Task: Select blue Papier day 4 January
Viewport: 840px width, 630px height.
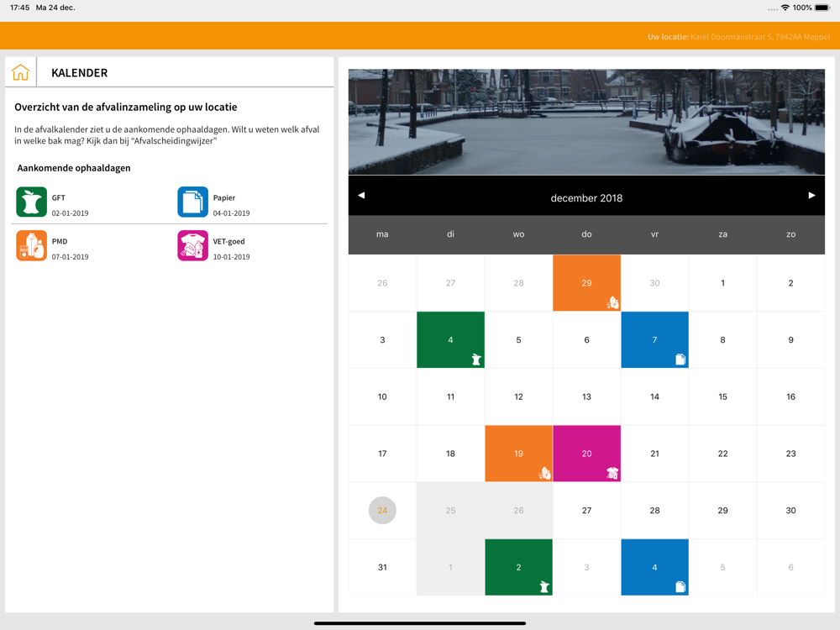Action: click(654, 567)
